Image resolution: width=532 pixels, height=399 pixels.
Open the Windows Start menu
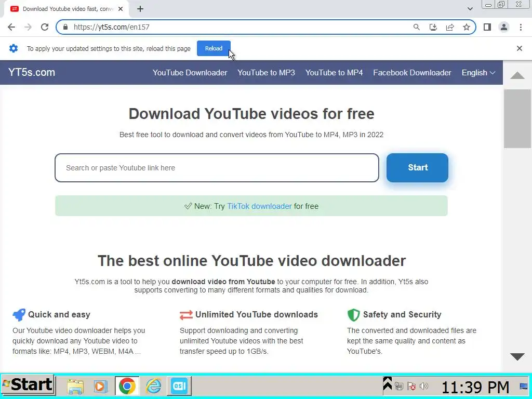click(x=28, y=385)
